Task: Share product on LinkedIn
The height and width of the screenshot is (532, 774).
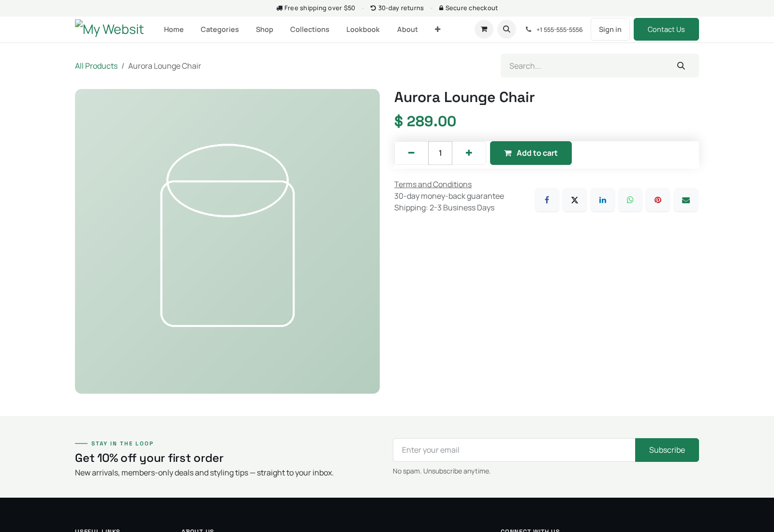Action: click(602, 200)
